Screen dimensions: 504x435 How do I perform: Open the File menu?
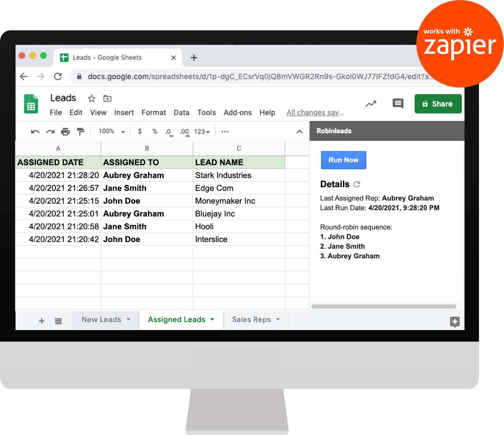[56, 113]
